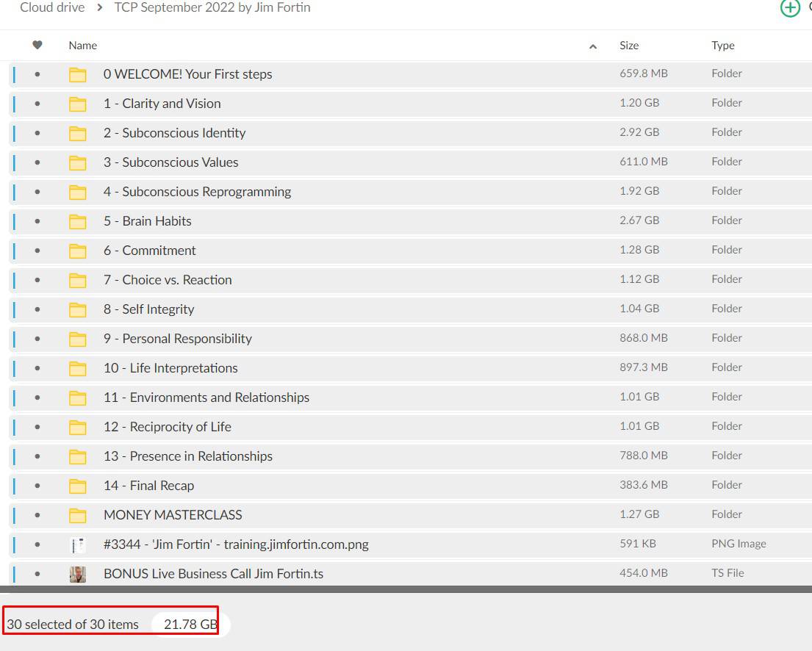
Task: Click folder icon for 9 - Personal Responsibility
Action: pyautogui.click(x=77, y=339)
